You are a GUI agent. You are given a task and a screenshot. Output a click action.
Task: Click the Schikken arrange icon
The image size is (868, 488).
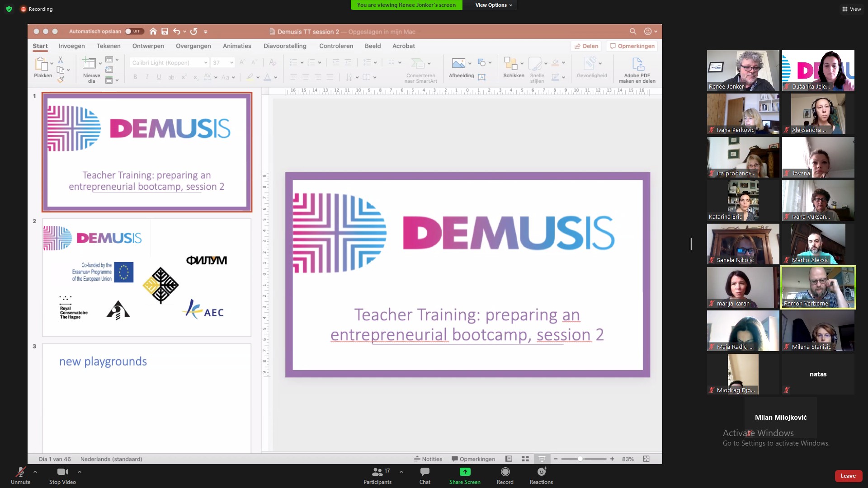(x=510, y=63)
